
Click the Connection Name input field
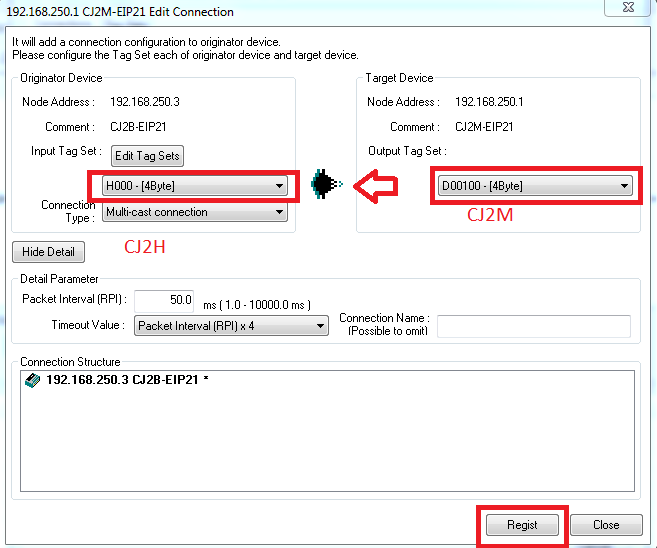(534, 326)
